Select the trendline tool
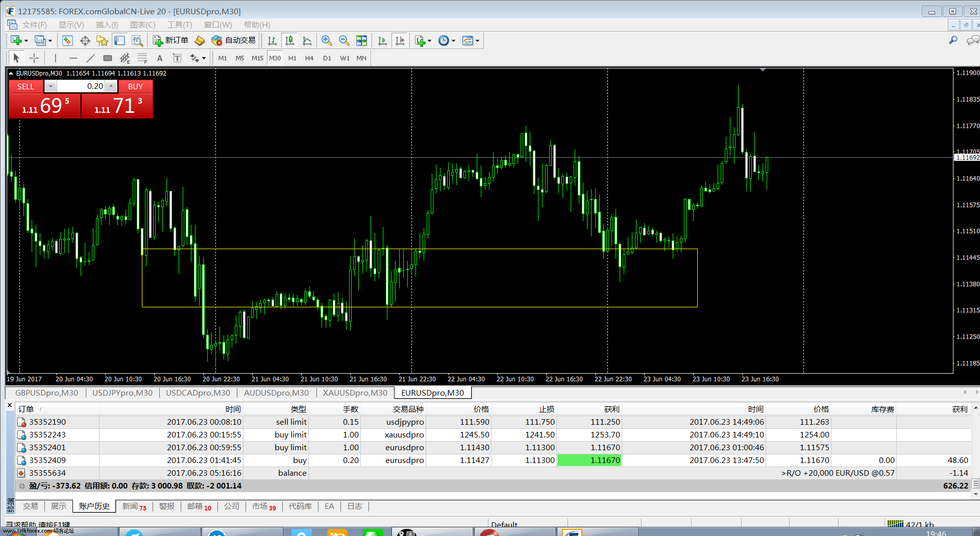980x536 pixels. tap(90, 58)
